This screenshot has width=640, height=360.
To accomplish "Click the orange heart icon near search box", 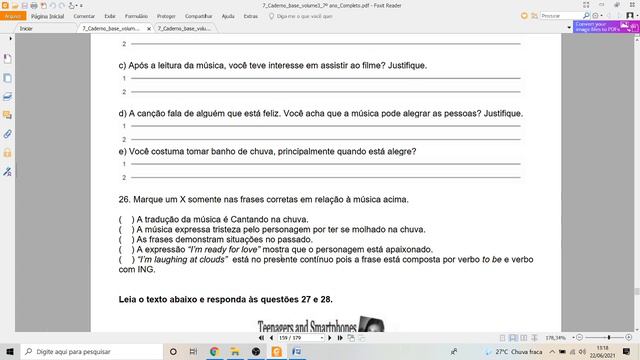I will point(524,16).
